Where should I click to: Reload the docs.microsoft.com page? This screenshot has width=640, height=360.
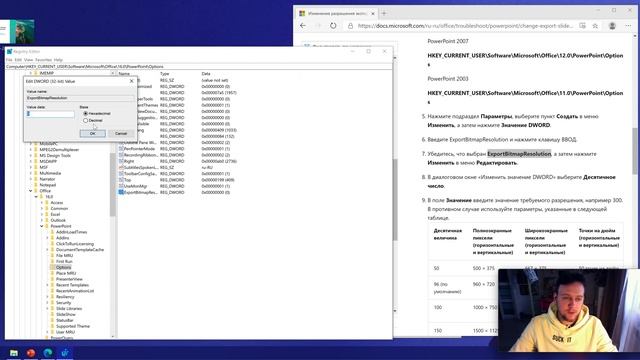pos(333,25)
